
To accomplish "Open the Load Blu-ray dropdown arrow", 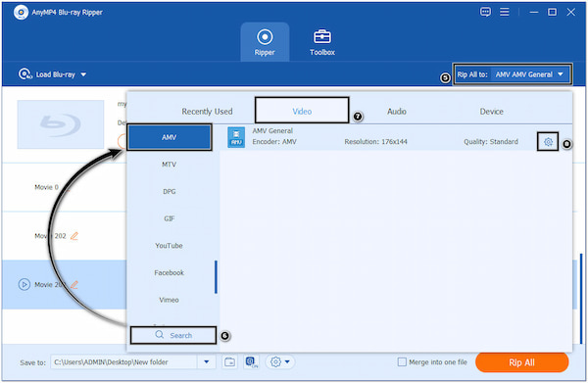I will [x=83, y=74].
